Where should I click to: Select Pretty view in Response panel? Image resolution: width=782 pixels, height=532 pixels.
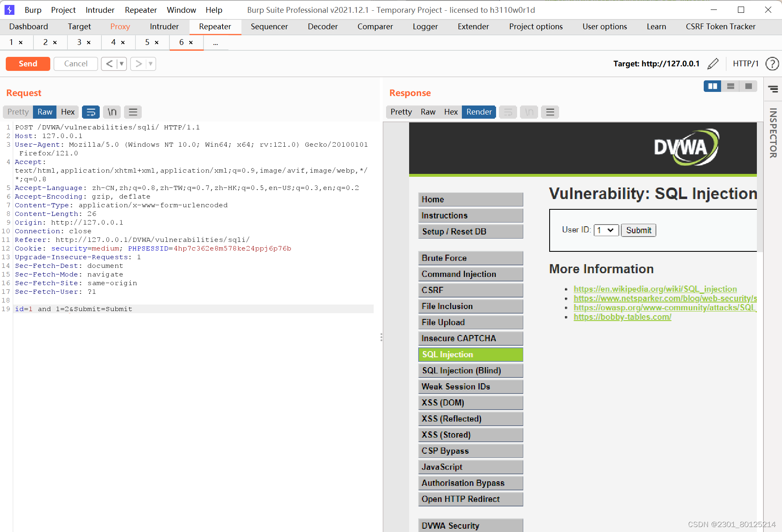point(401,112)
